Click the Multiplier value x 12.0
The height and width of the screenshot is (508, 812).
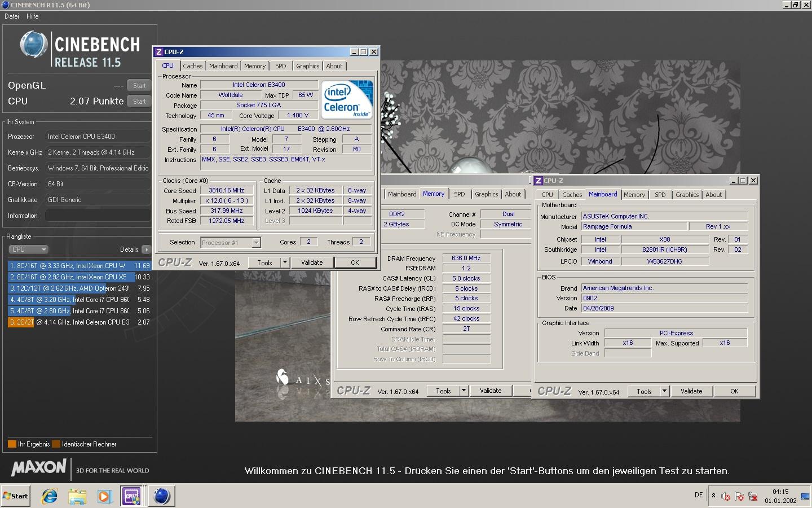(227, 201)
